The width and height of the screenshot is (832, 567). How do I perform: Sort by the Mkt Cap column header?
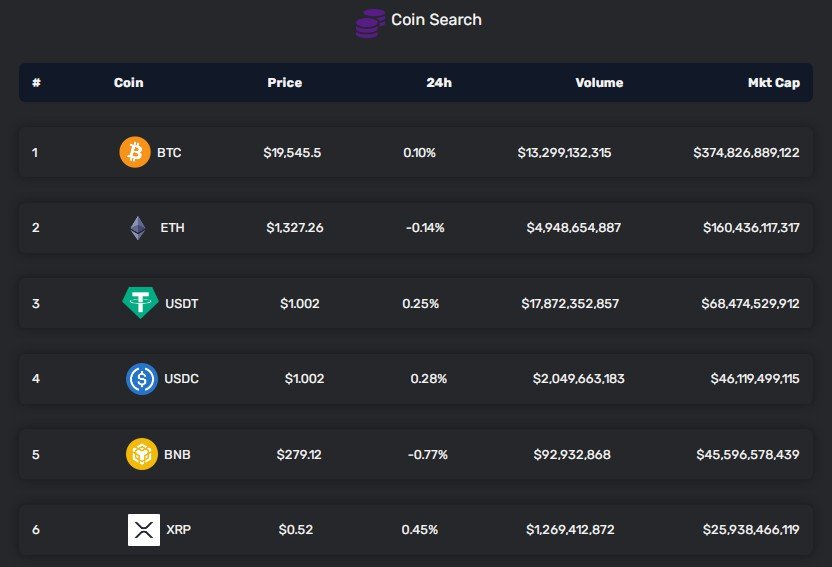(x=774, y=83)
